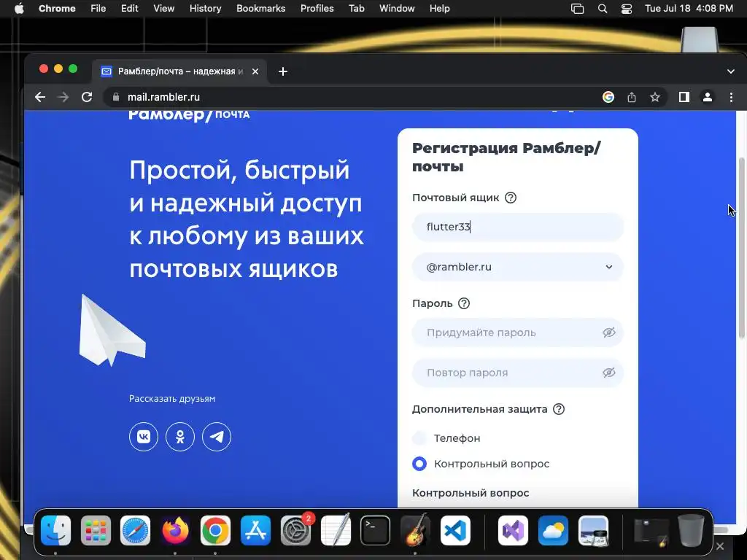Viewport: 747px width, 560px height.
Task: Click help icon next to Дополнительная защита
Action: tap(558, 409)
